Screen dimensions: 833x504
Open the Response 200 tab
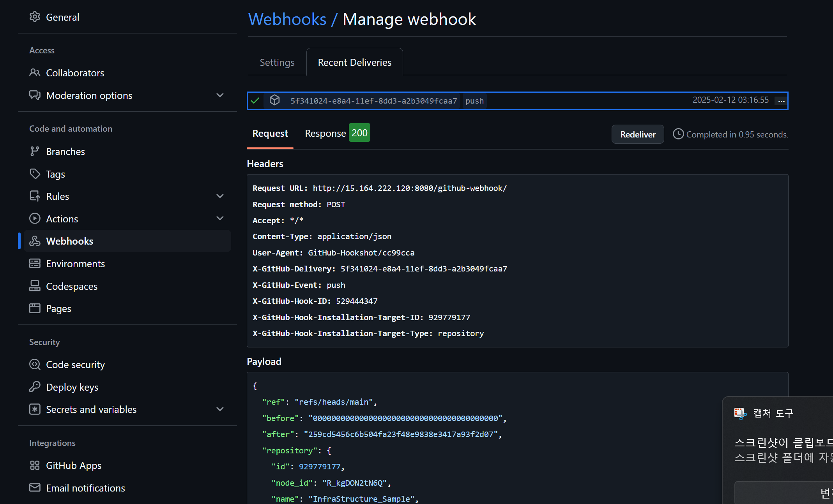click(337, 133)
